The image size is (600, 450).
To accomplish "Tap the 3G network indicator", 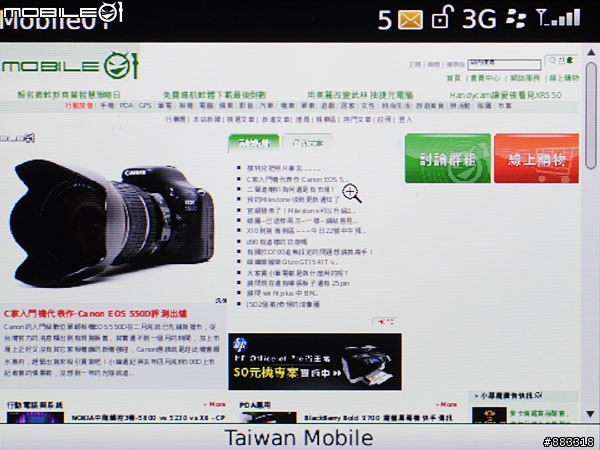I will (x=479, y=19).
